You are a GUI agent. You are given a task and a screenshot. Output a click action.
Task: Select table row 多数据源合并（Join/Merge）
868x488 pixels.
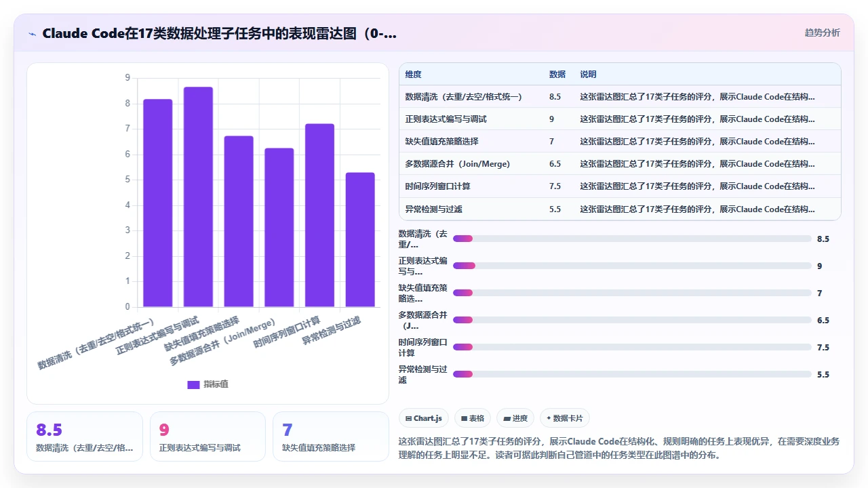coord(620,163)
